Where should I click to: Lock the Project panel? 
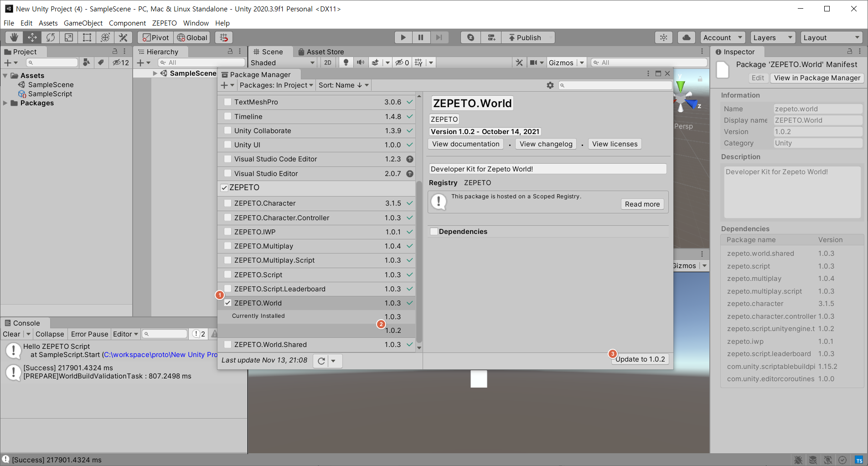115,52
